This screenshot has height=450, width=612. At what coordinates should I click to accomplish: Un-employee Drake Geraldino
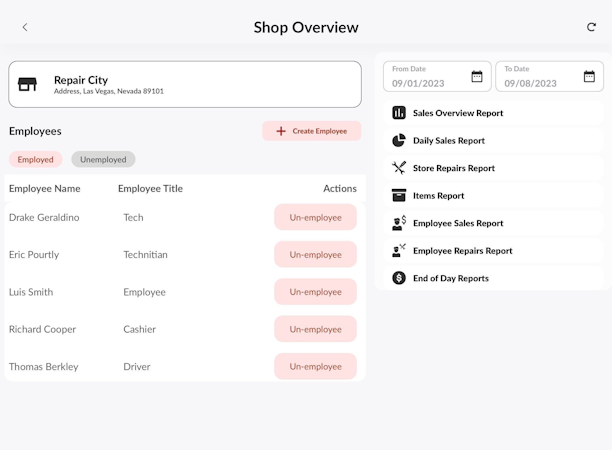click(315, 217)
